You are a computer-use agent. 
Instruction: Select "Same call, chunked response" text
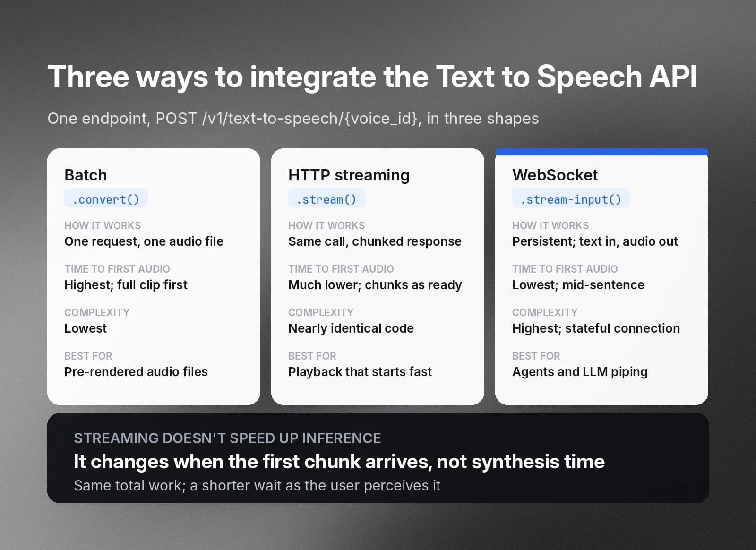click(375, 241)
